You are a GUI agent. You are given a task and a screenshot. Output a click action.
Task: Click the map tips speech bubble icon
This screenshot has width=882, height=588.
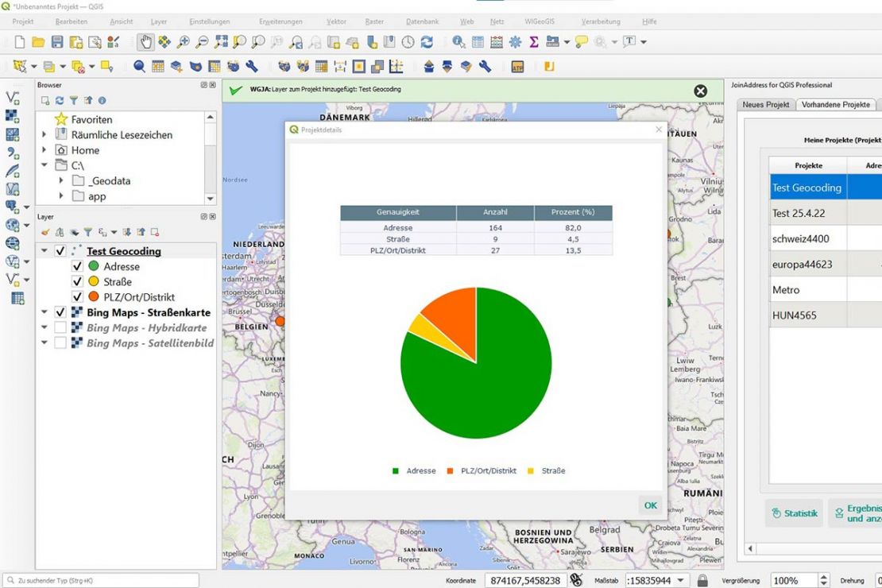581,41
